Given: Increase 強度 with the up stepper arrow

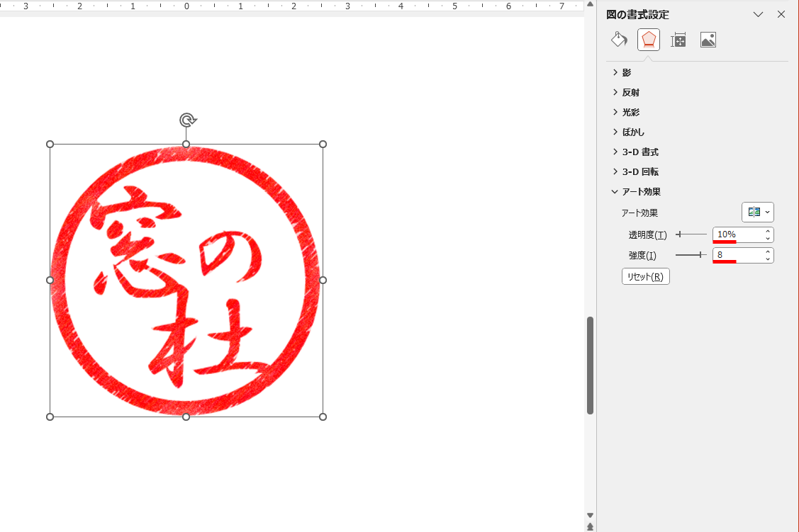Looking at the screenshot, I should [768, 251].
